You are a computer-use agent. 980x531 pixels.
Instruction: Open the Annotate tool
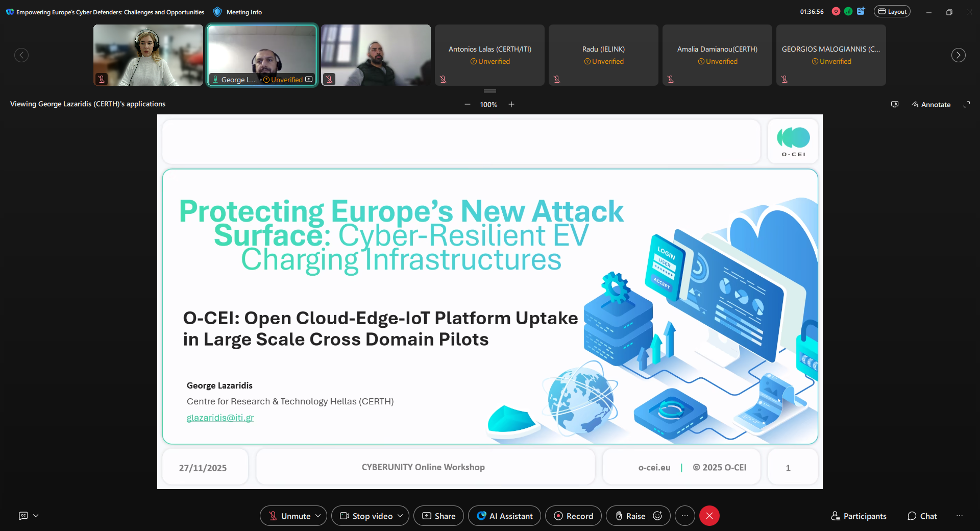[x=931, y=104]
